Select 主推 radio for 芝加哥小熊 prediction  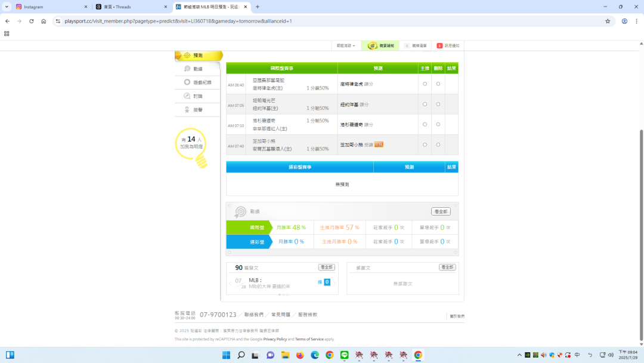[425, 144]
